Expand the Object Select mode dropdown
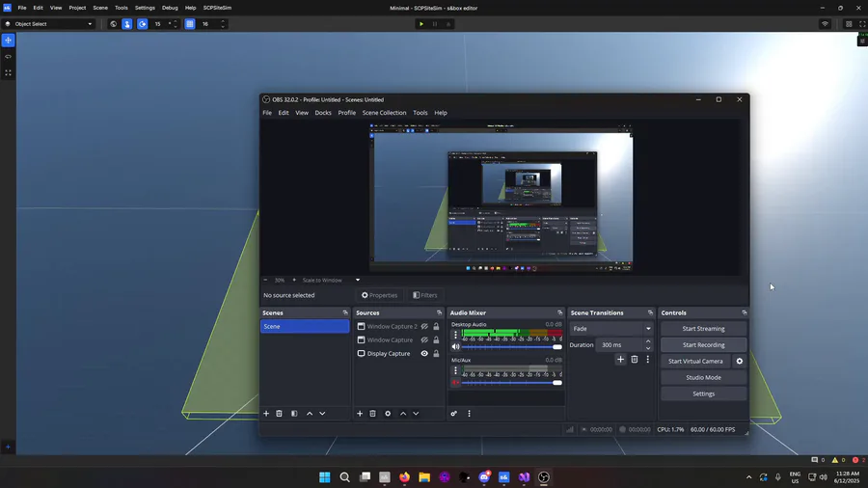The height and width of the screenshot is (488, 868). click(90, 24)
